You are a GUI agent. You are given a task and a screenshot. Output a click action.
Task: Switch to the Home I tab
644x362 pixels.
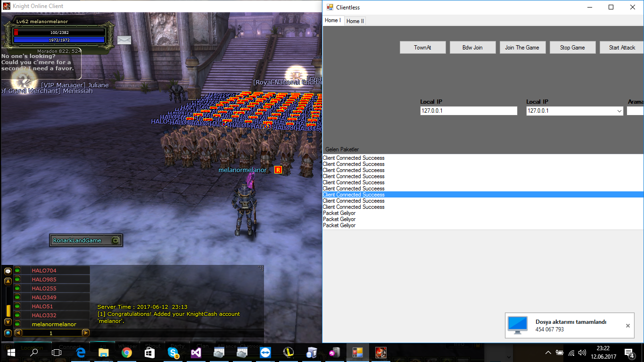click(333, 21)
